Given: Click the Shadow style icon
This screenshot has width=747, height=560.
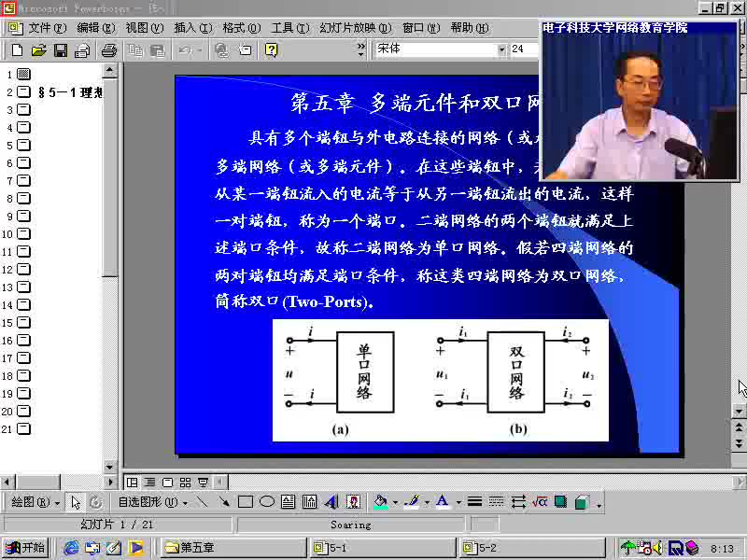Looking at the screenshot, I should [x=561, y=501].
